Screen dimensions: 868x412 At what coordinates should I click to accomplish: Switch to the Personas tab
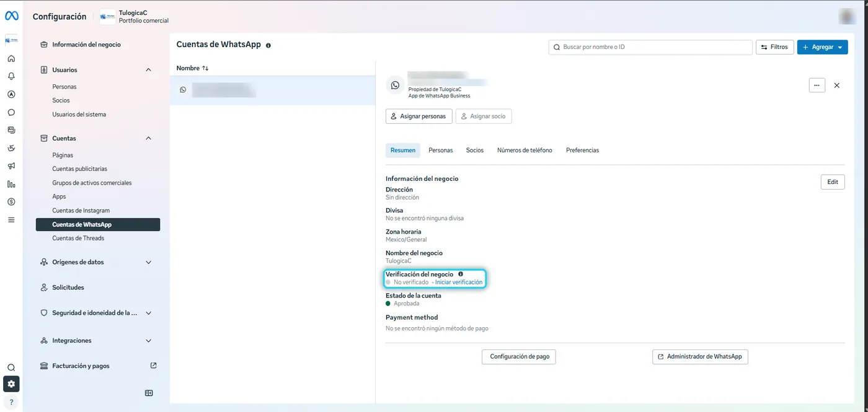pyautogui.click(x=441, y=150)
